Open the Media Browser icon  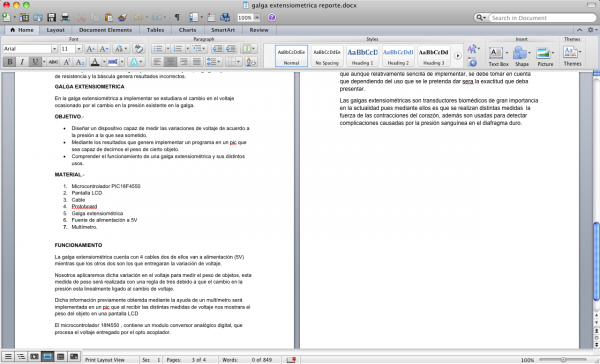tap(225, 17)
